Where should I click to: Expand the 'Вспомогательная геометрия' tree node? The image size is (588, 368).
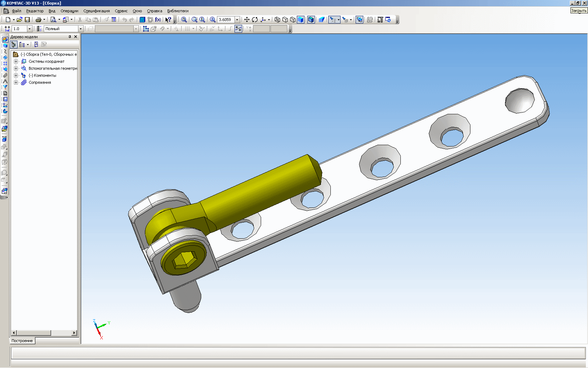coord(16,68)
